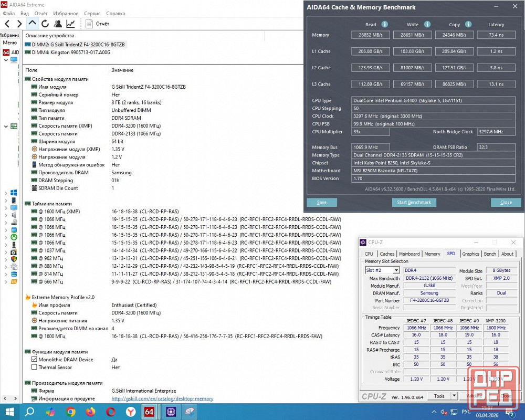Toggle the Thermal Sensor checkbox

[35, 367]
